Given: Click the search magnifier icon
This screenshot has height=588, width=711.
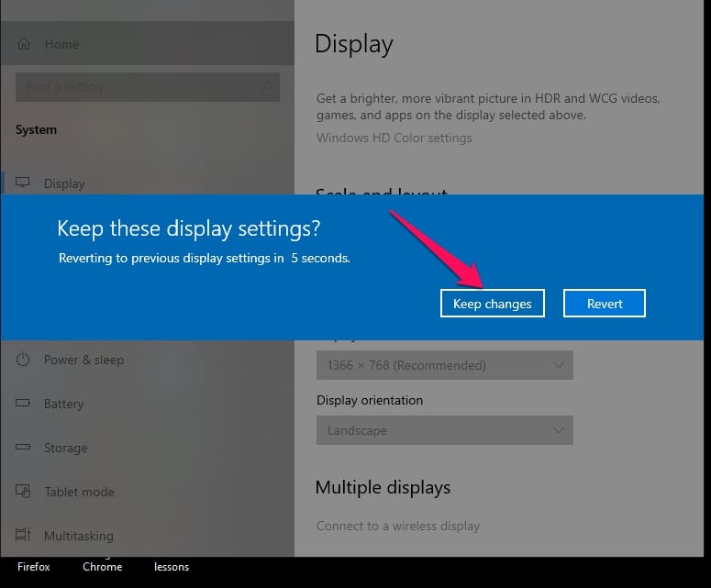Looking at the screenshot, I should point(268,86).
